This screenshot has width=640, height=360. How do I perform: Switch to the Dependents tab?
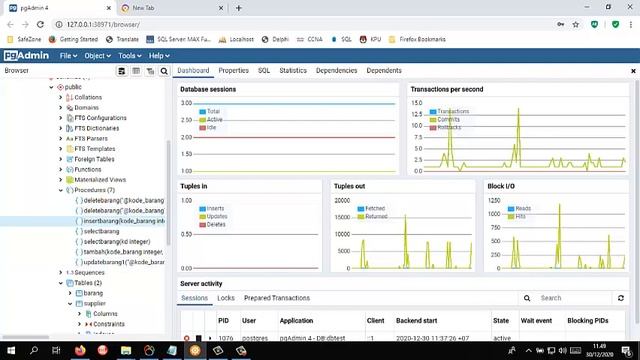[384, 71]
